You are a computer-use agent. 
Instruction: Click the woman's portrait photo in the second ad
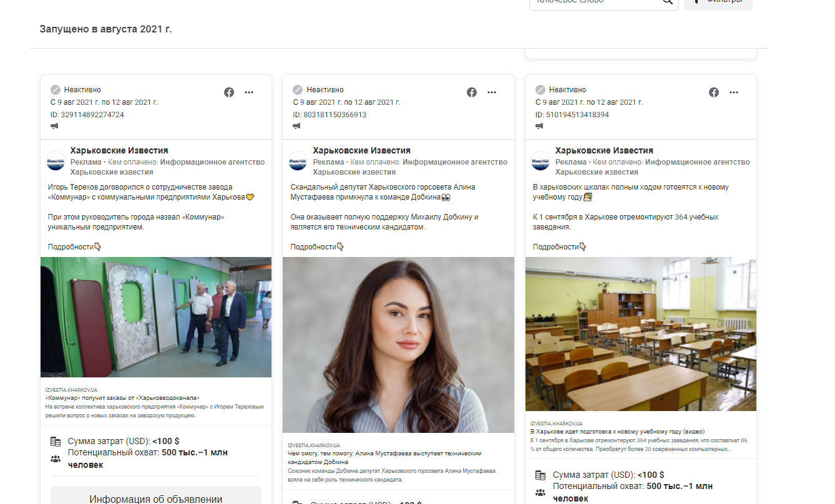[398, 344]
